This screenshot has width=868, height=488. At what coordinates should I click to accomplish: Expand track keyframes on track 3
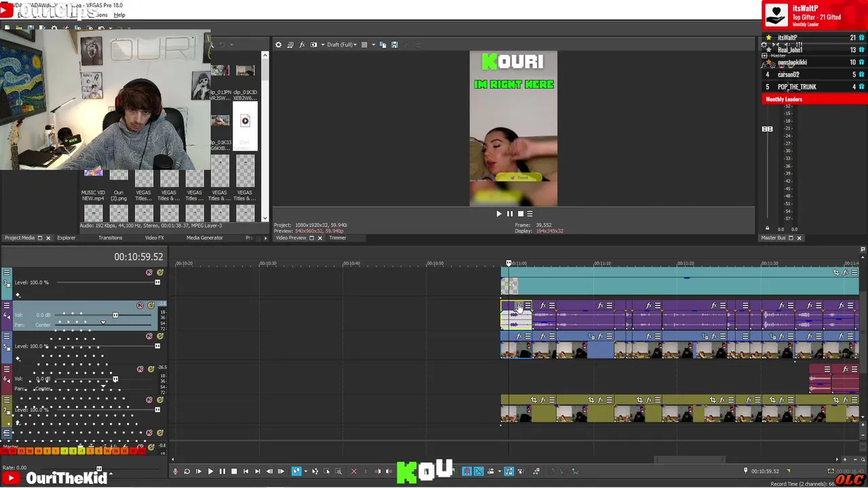pos(18,295)
